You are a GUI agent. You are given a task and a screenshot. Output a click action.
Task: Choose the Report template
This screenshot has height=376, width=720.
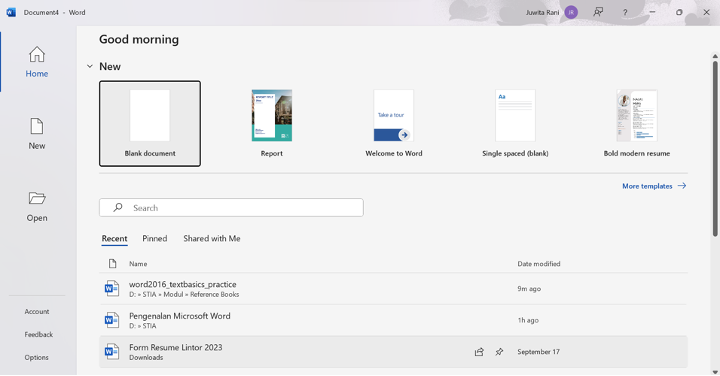272,123
